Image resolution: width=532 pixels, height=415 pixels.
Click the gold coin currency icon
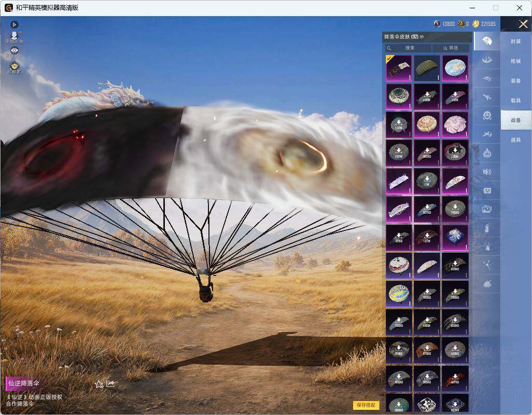pyautogui.click(x=475, y=24)
